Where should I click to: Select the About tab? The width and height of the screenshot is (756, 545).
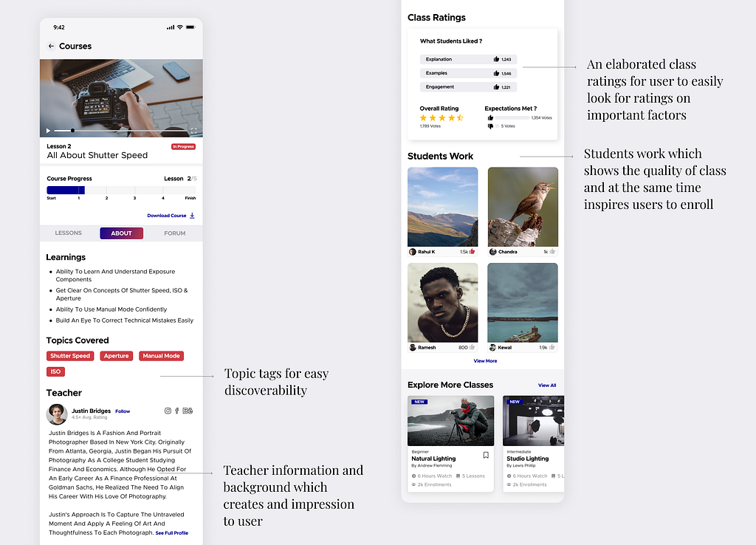pos(122,233)
